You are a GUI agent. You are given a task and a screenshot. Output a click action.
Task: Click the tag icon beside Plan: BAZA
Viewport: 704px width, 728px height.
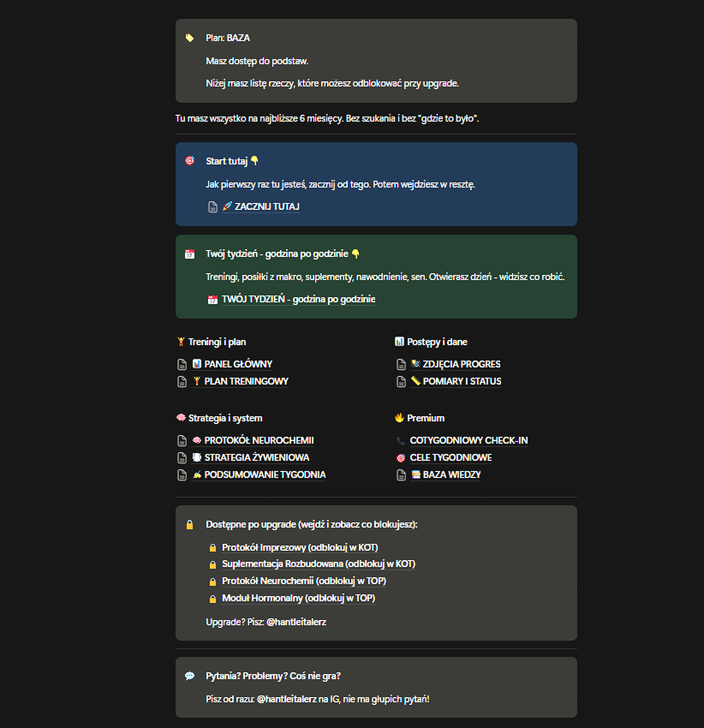(189, 38)
